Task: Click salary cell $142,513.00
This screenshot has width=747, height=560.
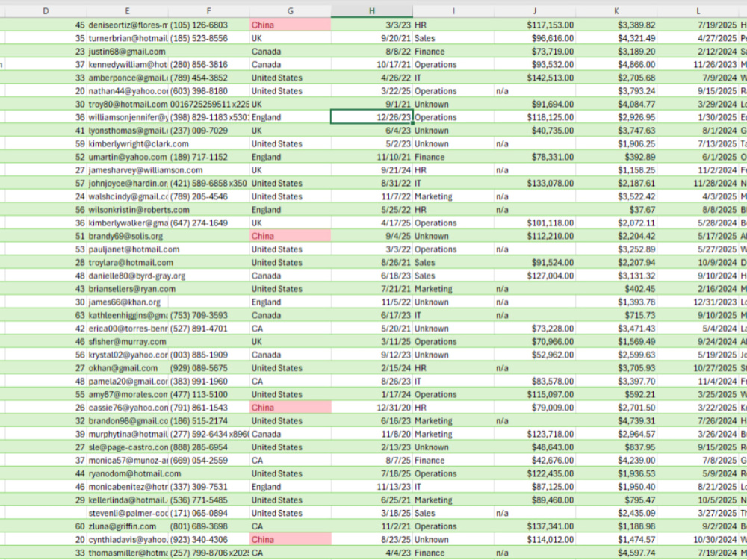Action: (x=535, y=78)
